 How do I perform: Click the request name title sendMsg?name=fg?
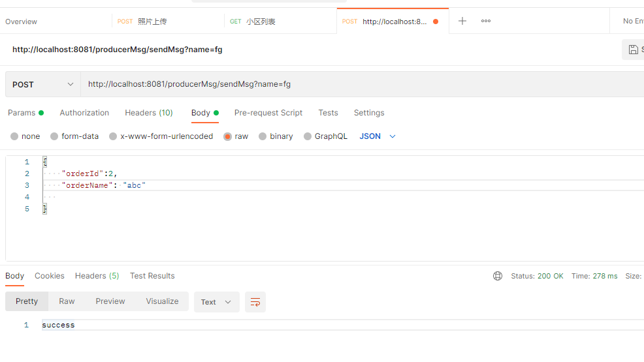point(117,50)
